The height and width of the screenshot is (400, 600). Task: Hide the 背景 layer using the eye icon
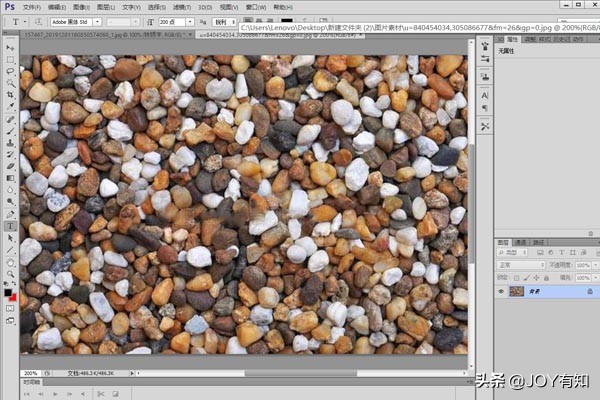tap(501, 291)
